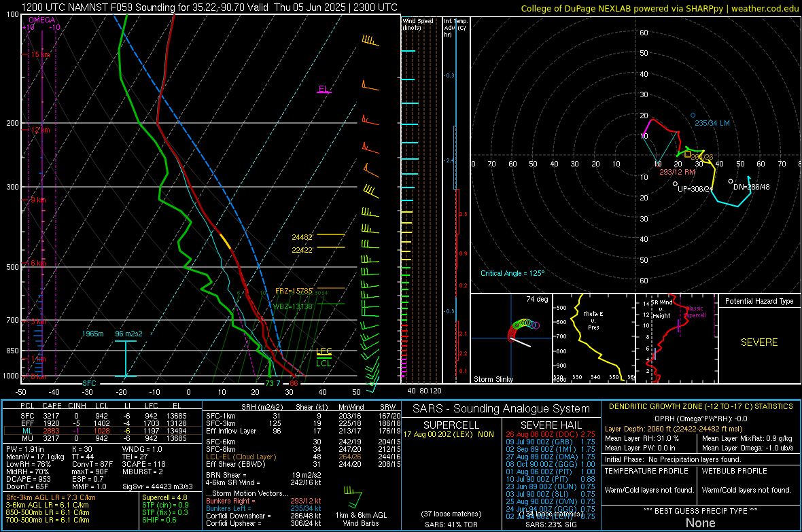The image size is (802, 532).
Task: Click the yellow mean-wind square on the hodograph
Action: pos(688,154)
